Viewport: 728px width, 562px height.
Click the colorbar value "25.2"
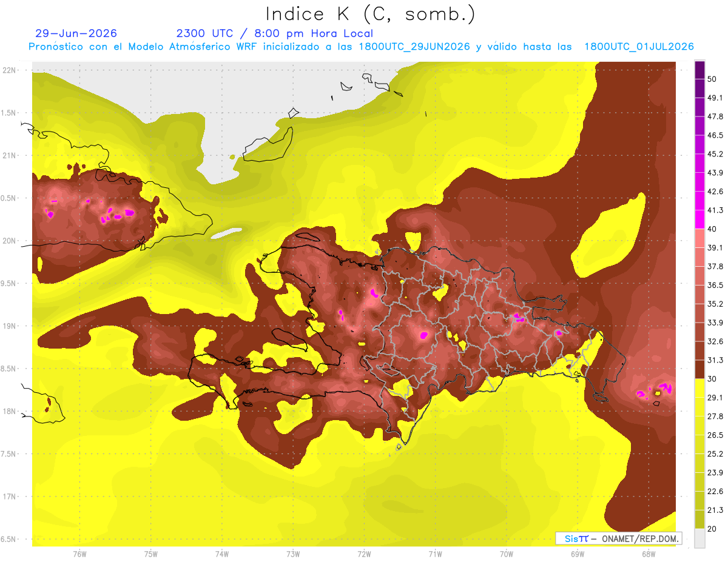pyautogui.click(x=715, y=454)
